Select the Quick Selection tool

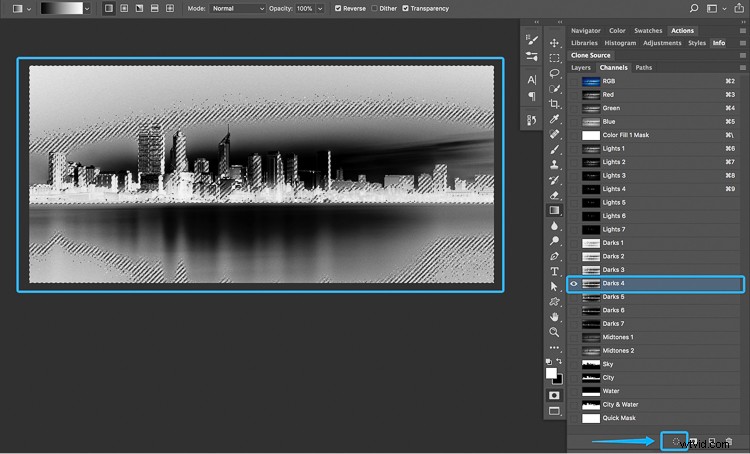coord(554,89)
